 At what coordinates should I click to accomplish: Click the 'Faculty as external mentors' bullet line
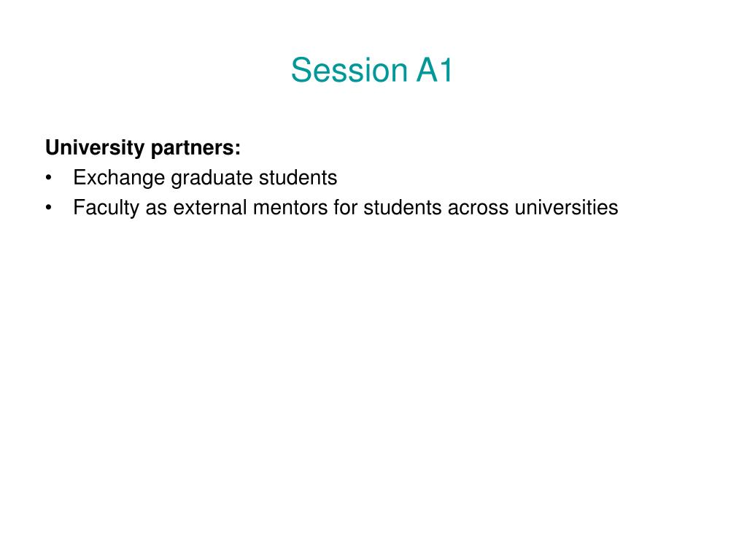[x=345, y=208]
